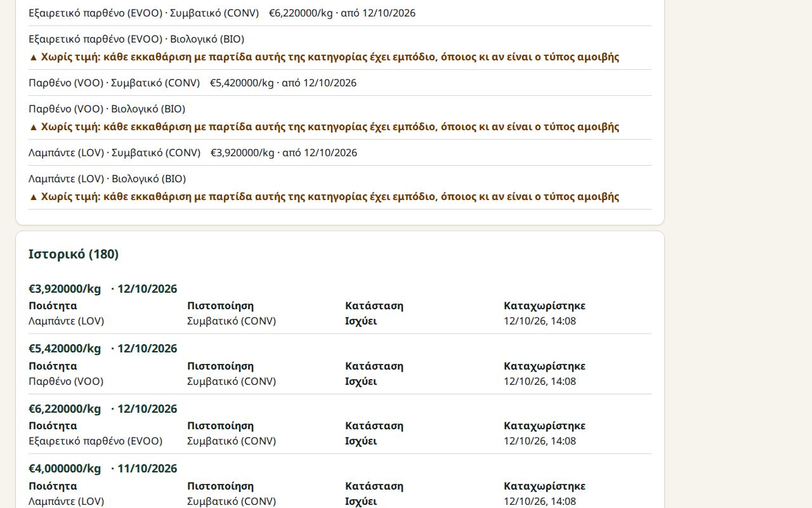Open the €5,420000/kg history entry title
The image size is (812, 508).
click(x=65, y=349)
